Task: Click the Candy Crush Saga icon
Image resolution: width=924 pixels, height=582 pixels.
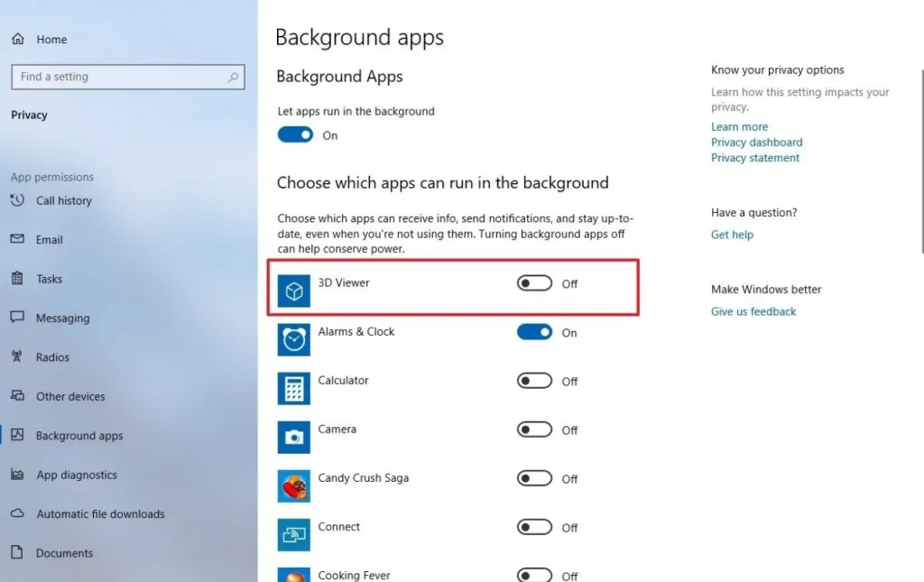Action: [293, 485]
